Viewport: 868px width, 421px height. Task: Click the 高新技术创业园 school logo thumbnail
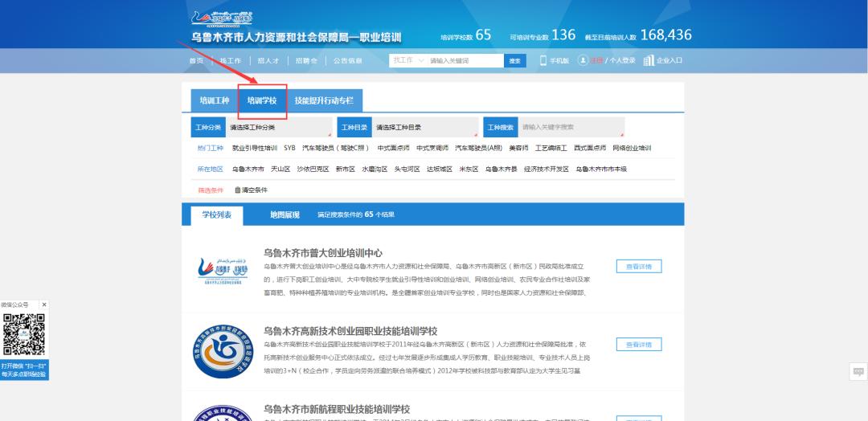pyautogui.click(x=223, y=351)
